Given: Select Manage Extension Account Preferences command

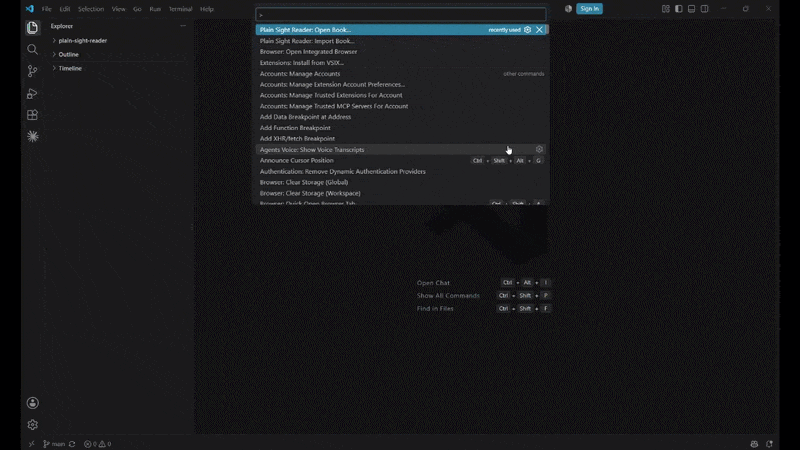Looking at the screenshot, I should pos(402,84).
